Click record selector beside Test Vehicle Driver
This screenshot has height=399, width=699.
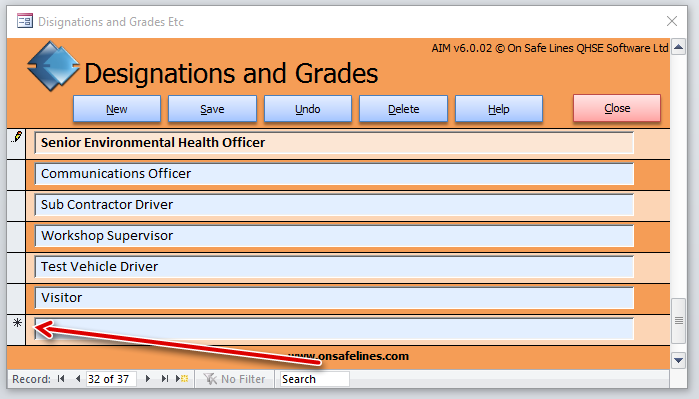[16, 268]
